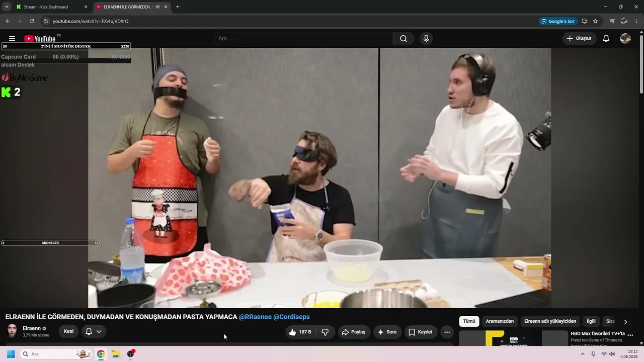Launch Chrome from the taskbar
This screenshot has width=644, height=362.
[101, 354]
